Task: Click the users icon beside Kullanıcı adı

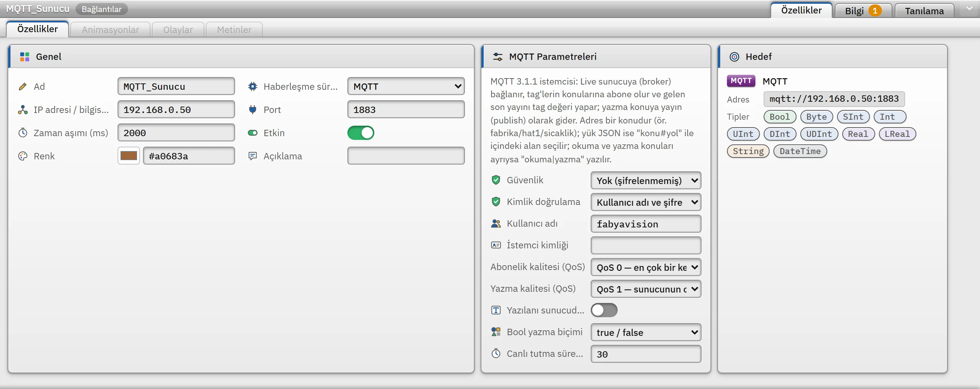Action: click(496, 224)
